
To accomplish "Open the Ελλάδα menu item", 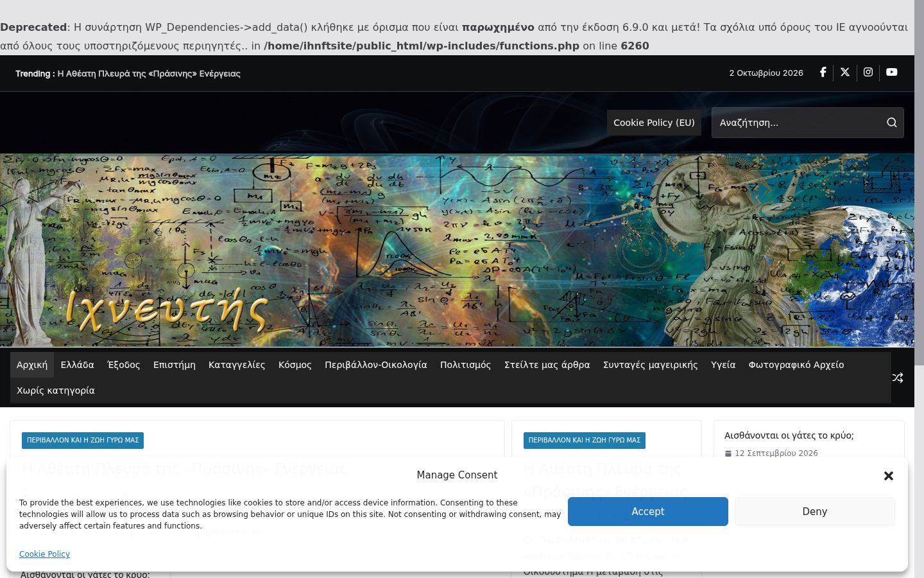I will coord(78,365).
